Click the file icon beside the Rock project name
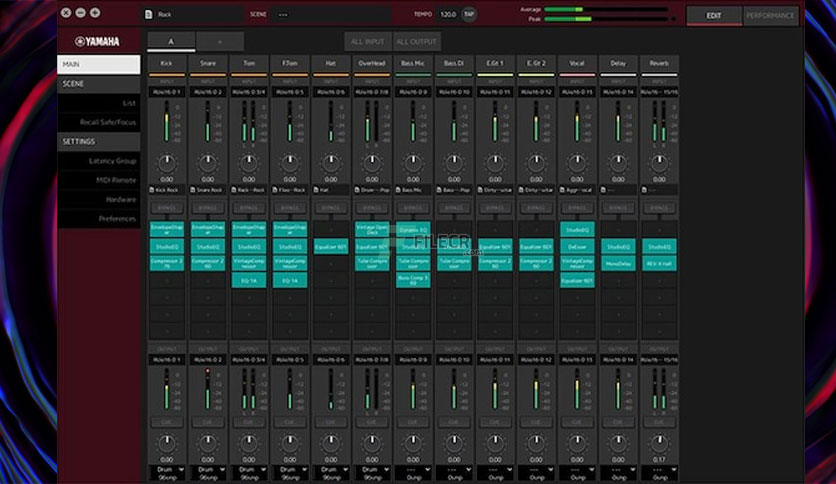The width and height of the screenshot is (836, 484). [149, 14]
